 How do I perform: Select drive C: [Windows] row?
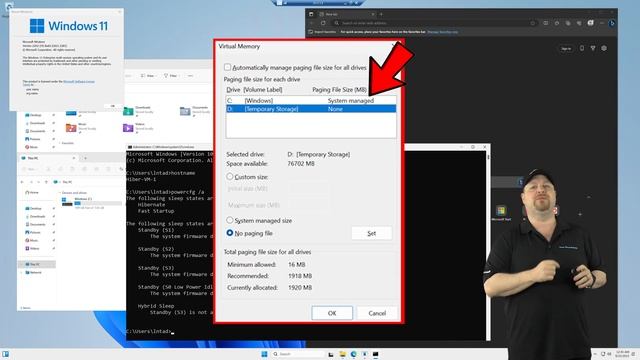[311, 100]
